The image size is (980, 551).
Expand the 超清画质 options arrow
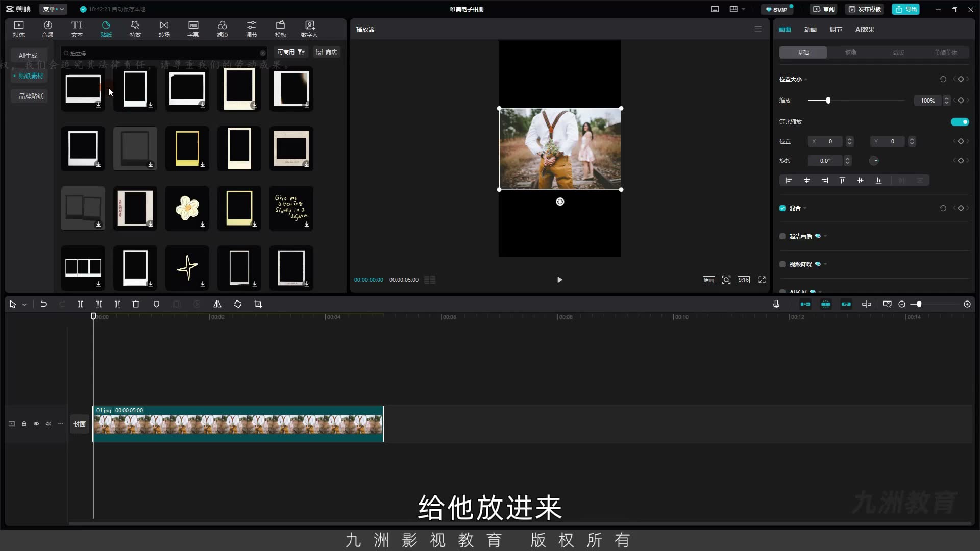click(825, 236)
